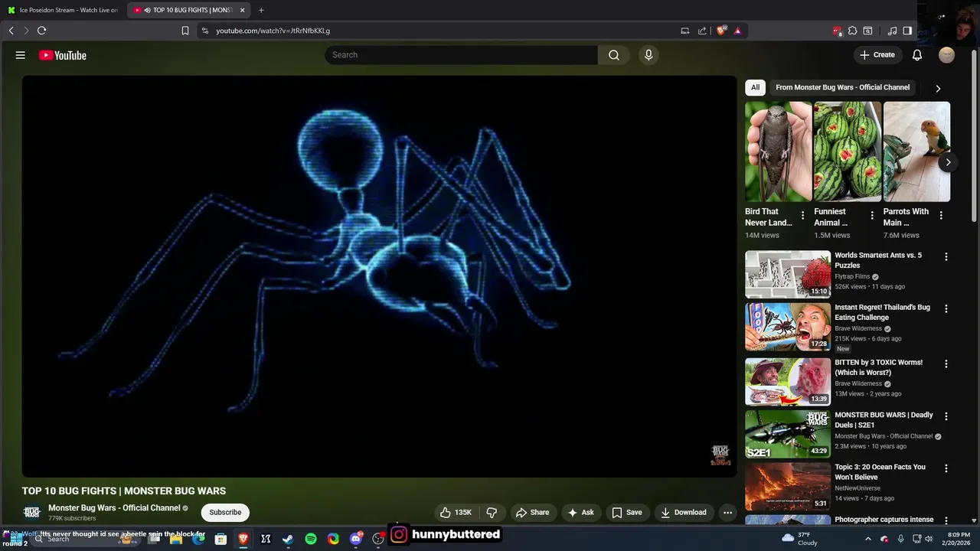Click the video player area
This screenshot has width=980, height=551.
click(379, 276)
